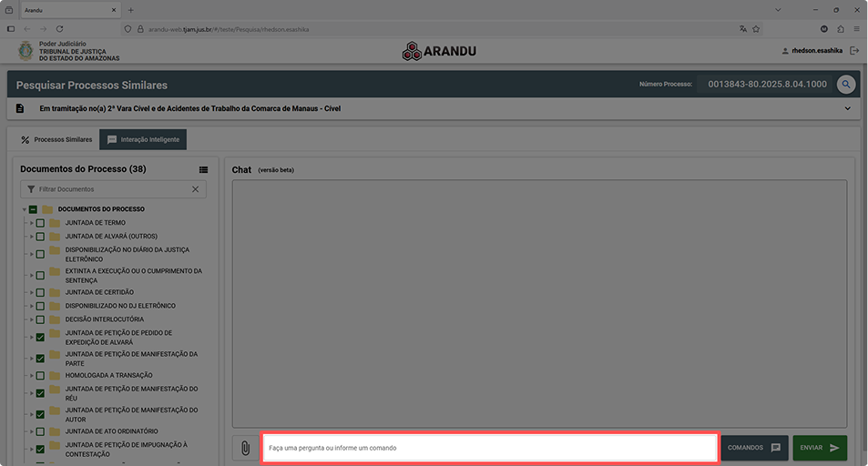Collapse the DOCUMENTOS DO PROCESSO tree root
Image resolution: width=868 pixels, height=466 pixels.
click(x=25, y=209)
